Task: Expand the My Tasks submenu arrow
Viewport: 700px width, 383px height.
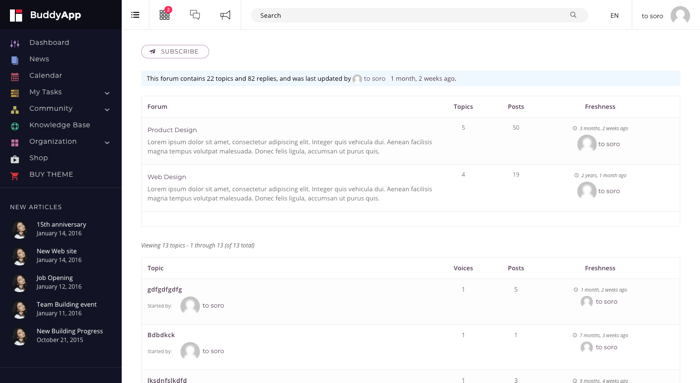Action: 107,93
